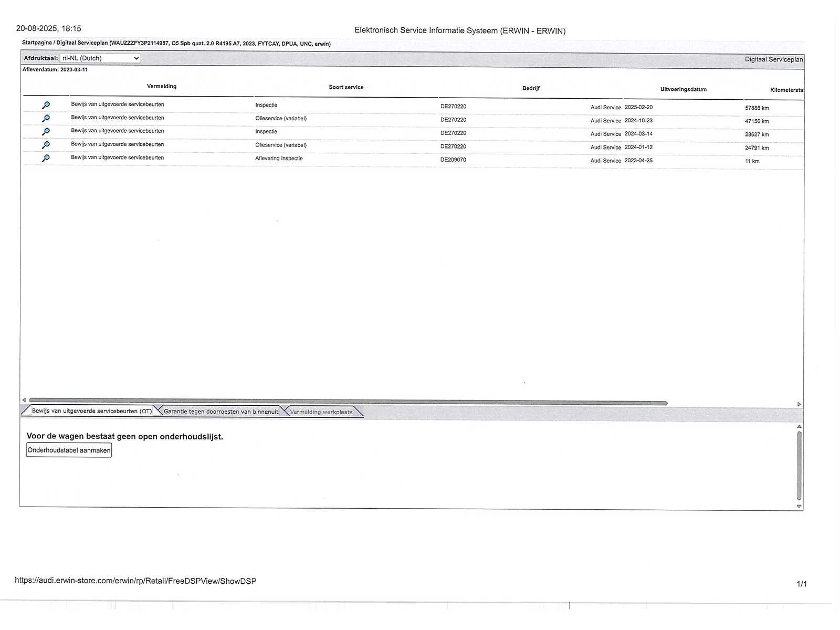The width and height of the screenshot is (840, 630).
Task: Click the vertical scrollbar thumb in lower panel
Action: tap(799, 465)
